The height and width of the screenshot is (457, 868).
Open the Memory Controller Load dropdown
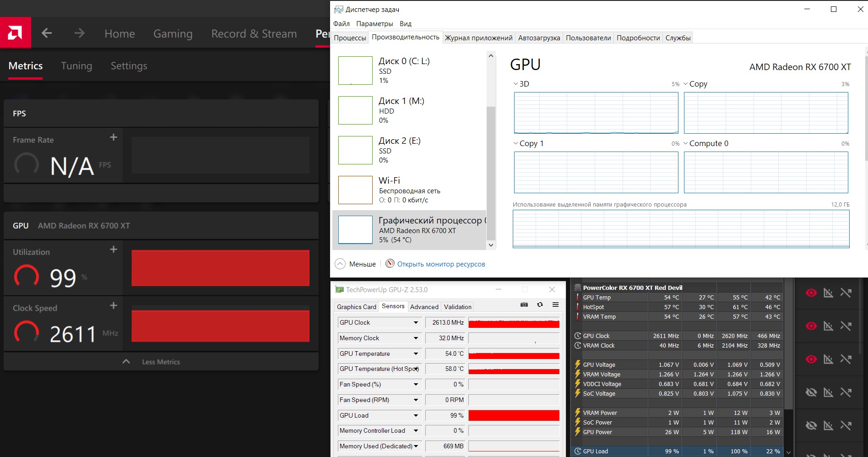(416, 430)
